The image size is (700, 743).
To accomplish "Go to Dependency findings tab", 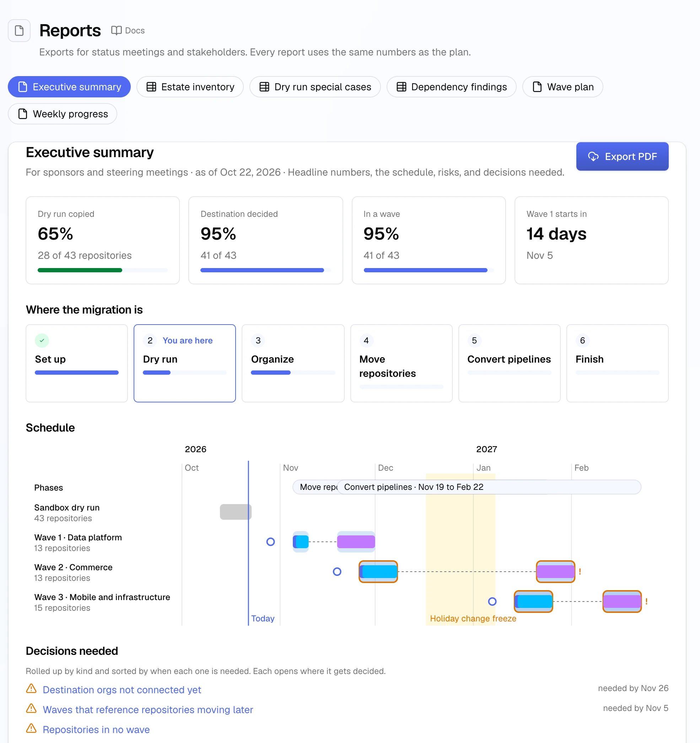I will (451, 87).
